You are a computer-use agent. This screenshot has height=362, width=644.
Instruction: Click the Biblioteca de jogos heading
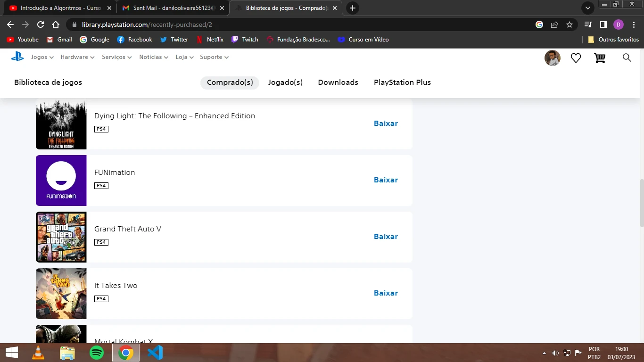(x=48, y=82)
